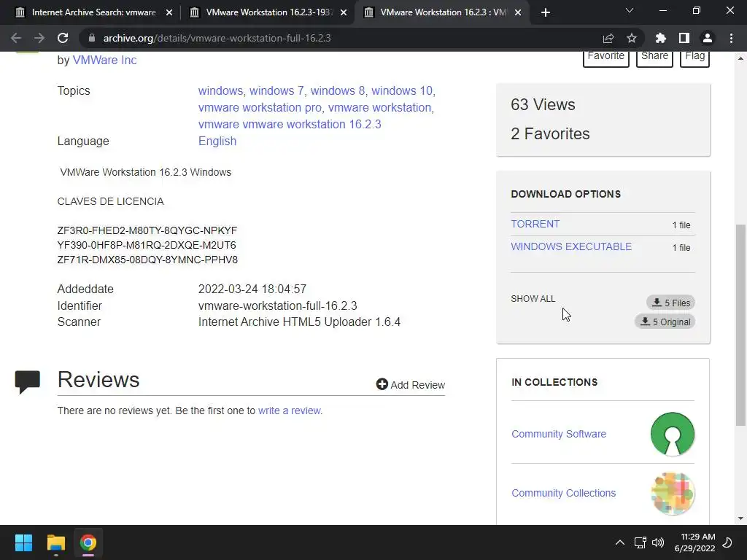
Task: Click the scrollbar up arrow
Action: click(x=740, y=58)
